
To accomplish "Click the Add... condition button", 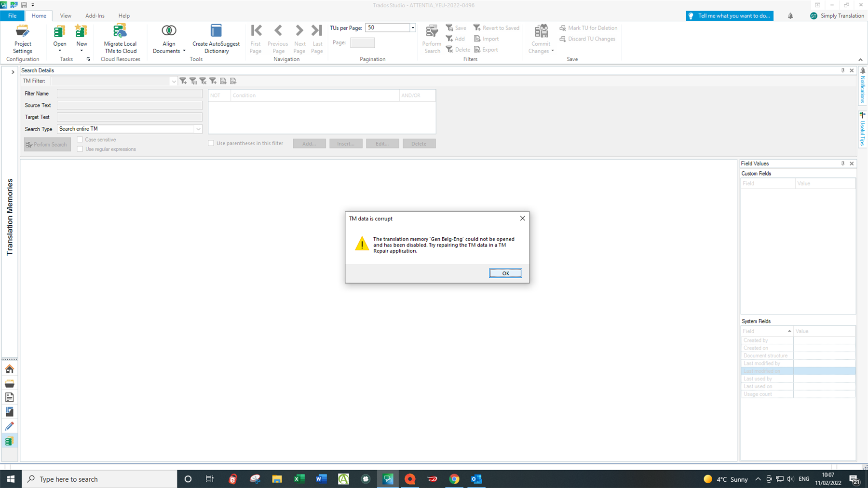I will (309, 144).
